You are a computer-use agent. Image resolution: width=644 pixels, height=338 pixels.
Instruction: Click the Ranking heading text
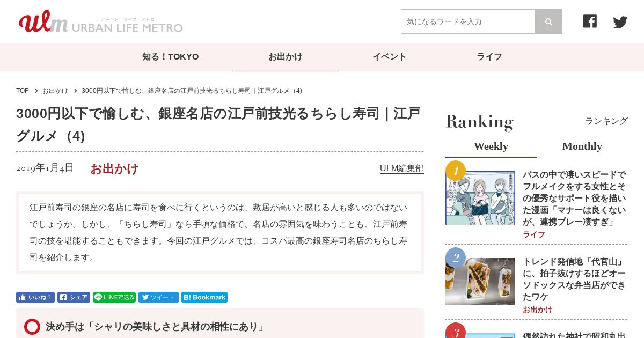[x=480, y=122]
